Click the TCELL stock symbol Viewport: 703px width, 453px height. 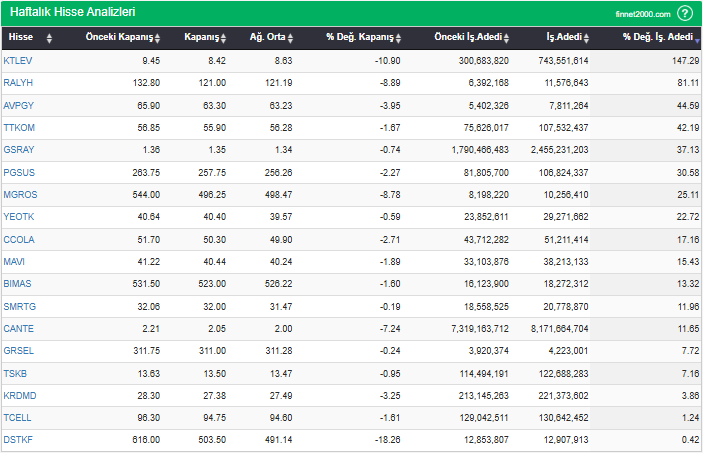coord(18,418)
